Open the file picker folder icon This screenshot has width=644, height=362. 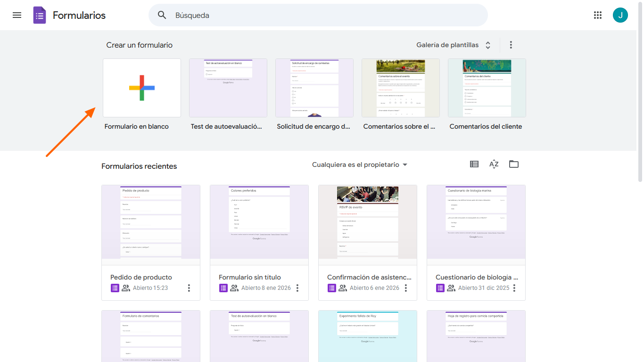513,164
